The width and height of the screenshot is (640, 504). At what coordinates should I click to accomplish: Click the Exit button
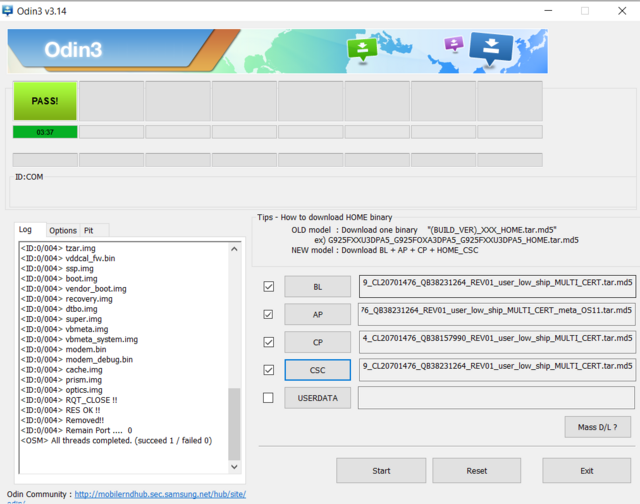(587, 471)
